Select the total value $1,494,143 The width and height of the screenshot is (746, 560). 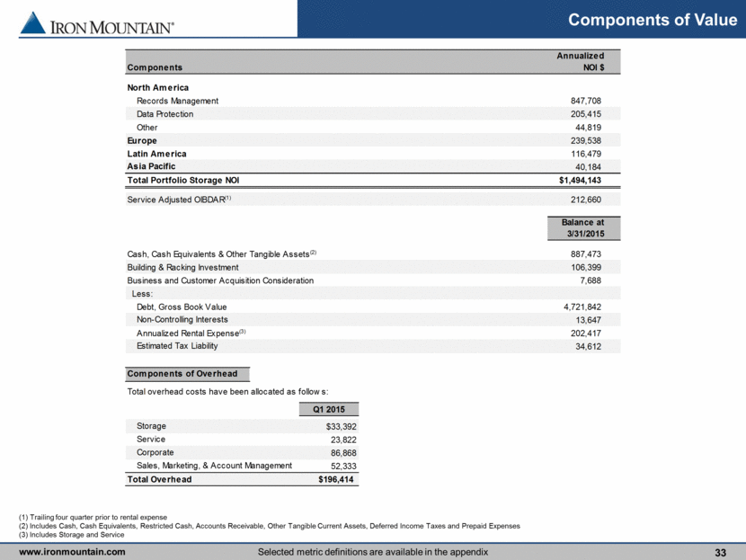click(580, 181)
